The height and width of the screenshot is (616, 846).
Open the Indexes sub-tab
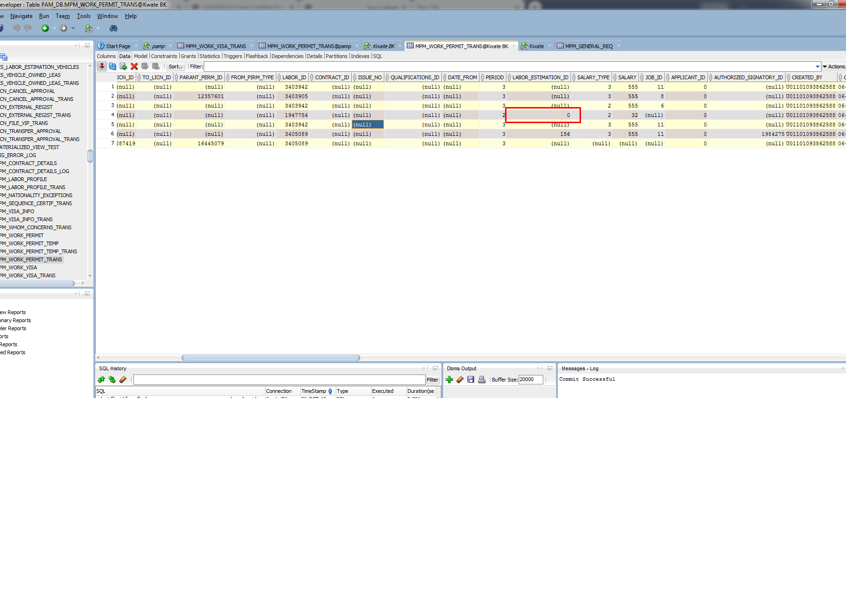click(x=360, y=56)
